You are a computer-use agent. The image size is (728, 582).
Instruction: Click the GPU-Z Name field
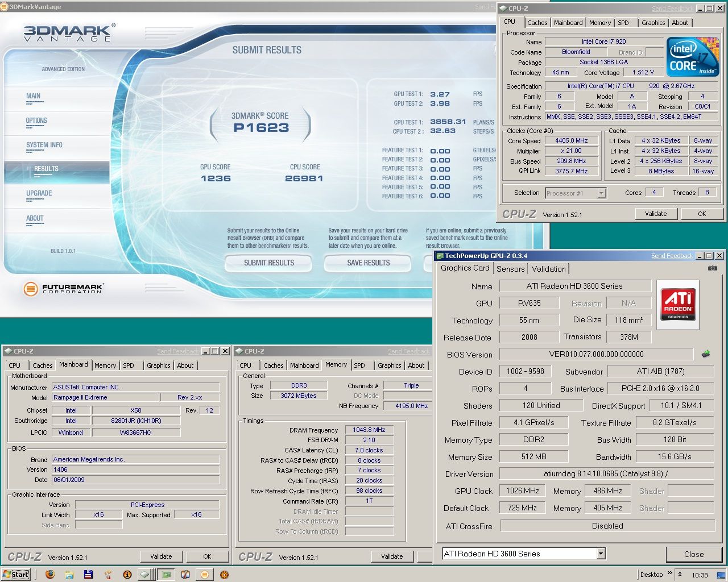tap(575, 286)
